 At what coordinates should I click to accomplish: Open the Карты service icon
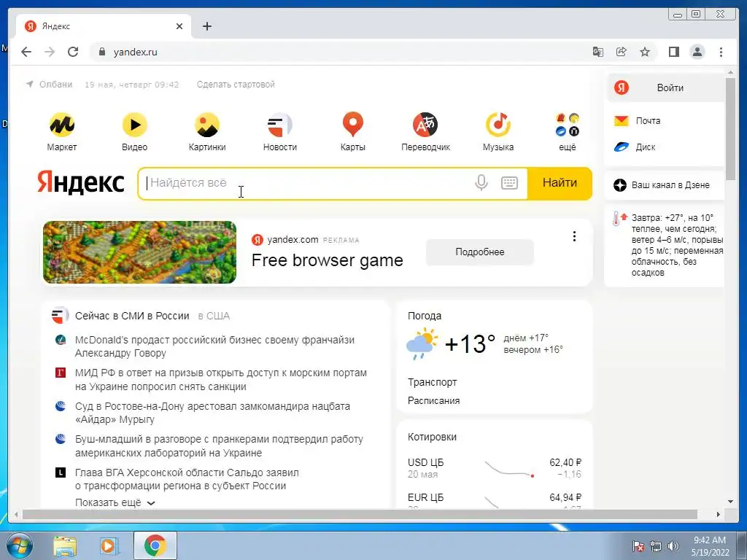pos(353,124)
